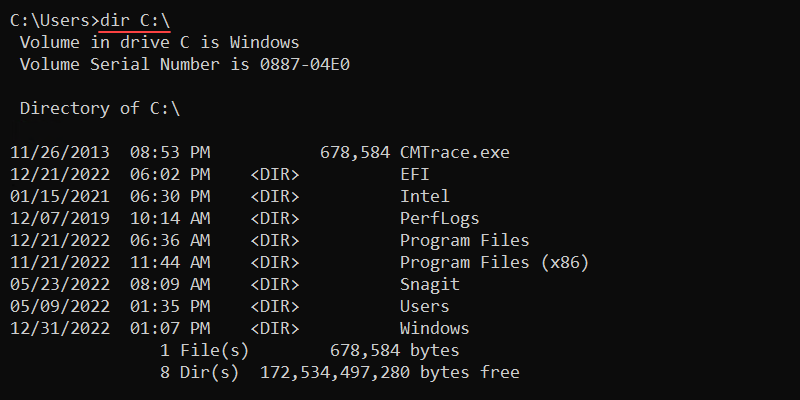Click the 'Directory of C:\' line

click(x=99, y=109)
